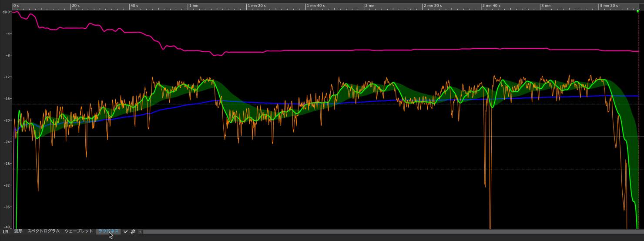
Task: Click the 40 s mark on the time ruler
Action: 134,6
